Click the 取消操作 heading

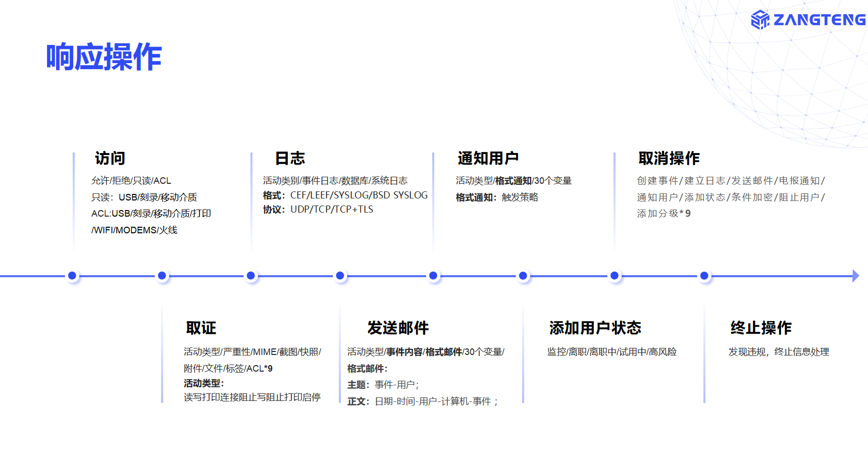(x=669, y=159)
